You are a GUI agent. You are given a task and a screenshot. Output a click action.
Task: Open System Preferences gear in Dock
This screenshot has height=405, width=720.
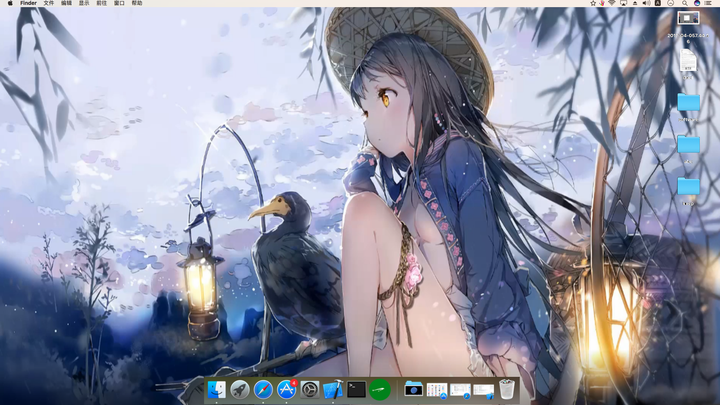click(x=310, y=390)
